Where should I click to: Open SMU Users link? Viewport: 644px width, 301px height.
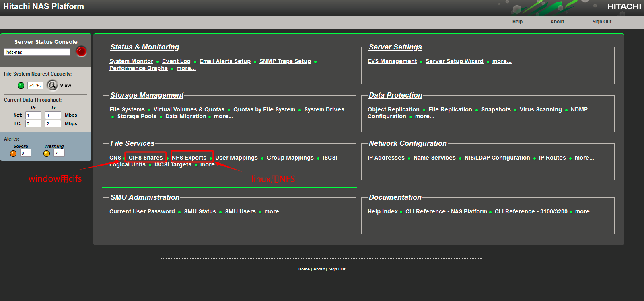pyautogui.click(x=240, y=211)
